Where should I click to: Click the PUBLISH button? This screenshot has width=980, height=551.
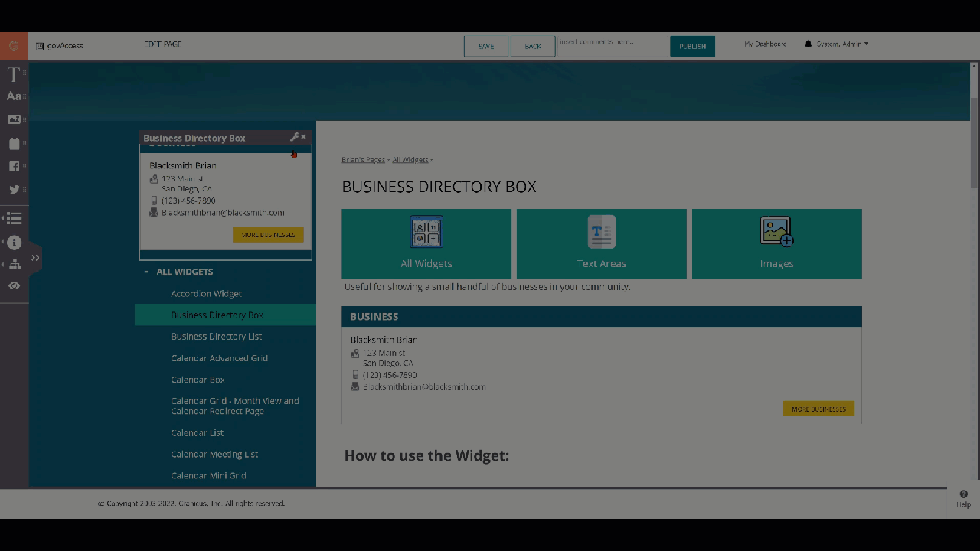692,46
